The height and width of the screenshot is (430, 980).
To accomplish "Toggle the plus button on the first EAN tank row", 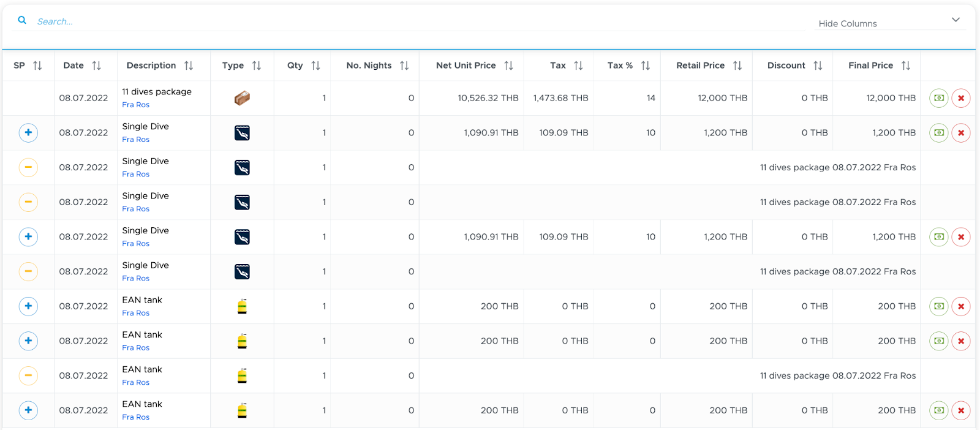I will coord(28,306).
